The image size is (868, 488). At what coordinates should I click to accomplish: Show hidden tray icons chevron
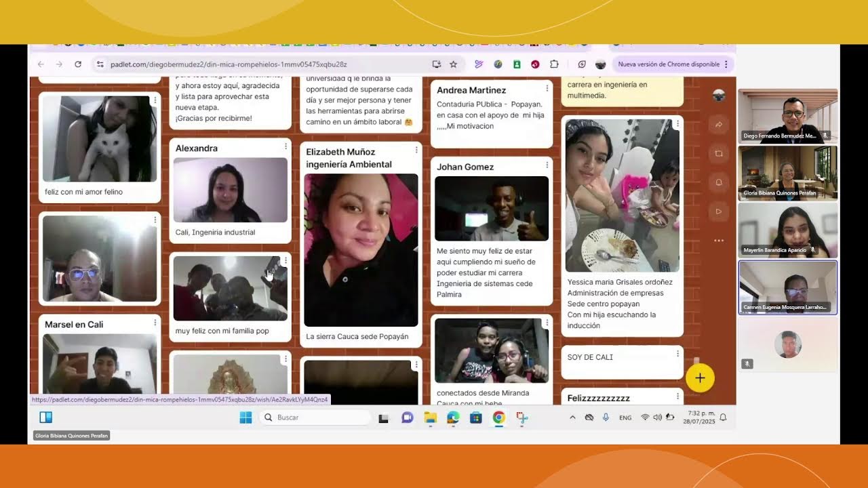572,418
